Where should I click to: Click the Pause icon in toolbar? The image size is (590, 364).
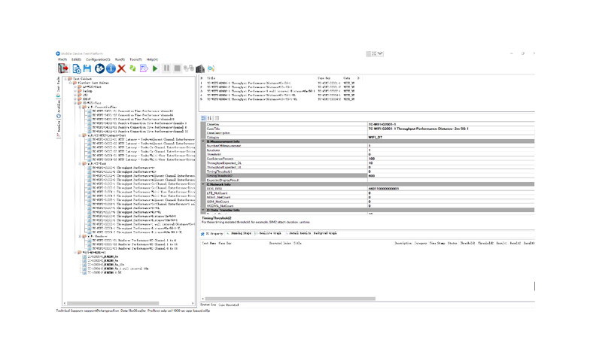pos(166,68)
